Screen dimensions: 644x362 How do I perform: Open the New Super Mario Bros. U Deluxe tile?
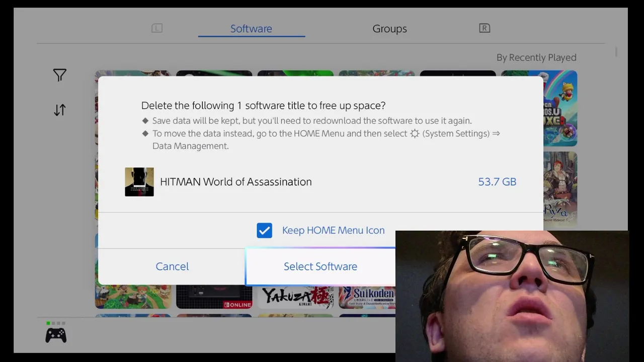pos(560,108)
